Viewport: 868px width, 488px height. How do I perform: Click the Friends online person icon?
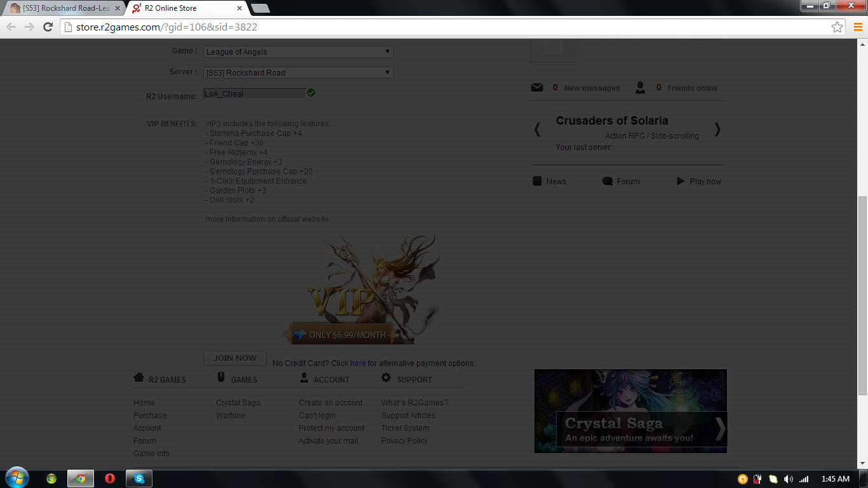coord(641,88)
